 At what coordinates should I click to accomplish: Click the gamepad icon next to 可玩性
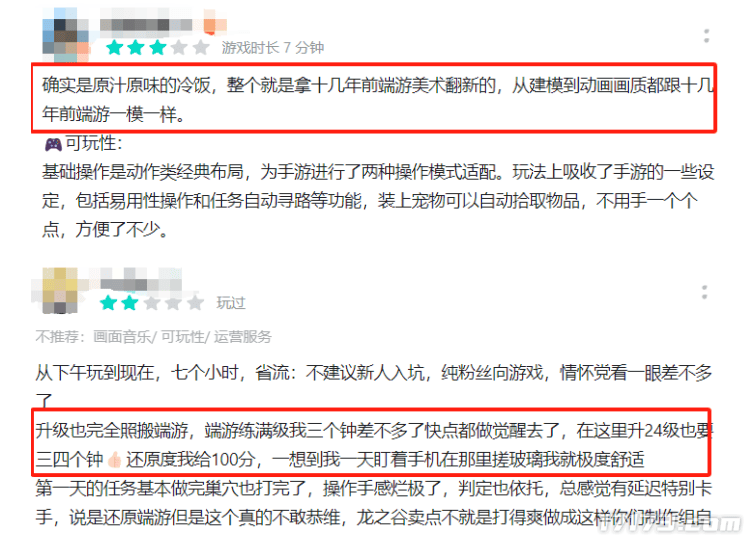click(53, 144)
